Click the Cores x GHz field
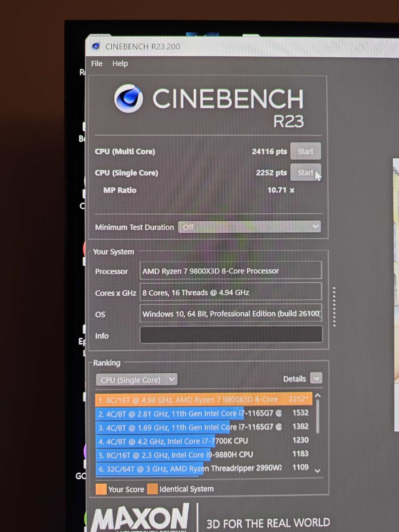This screenshot has width=399, height=532. click(x=231, y=292)
